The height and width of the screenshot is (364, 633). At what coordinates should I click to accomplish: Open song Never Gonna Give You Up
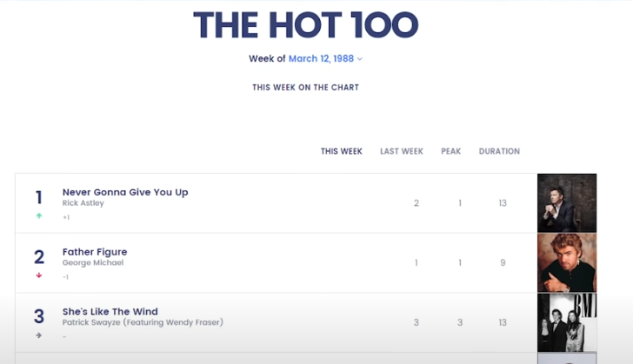pyautogui.click(x=125, y=192)
